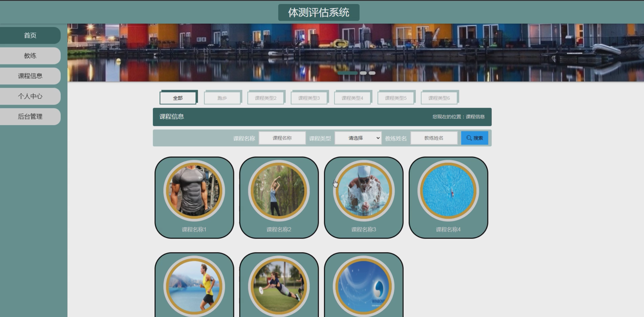Open the running man course thumbnail

194,286
